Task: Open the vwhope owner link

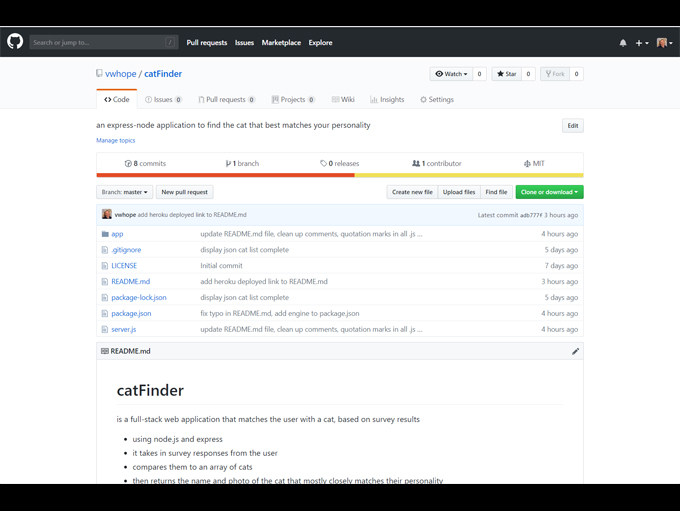Action: pos(121,74)
